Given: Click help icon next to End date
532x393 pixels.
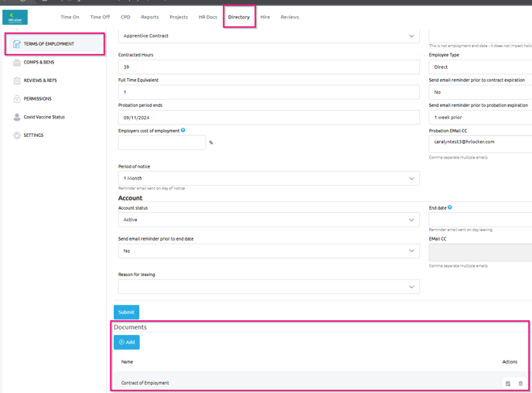Looking at the screenshot, I should (450, 207).
